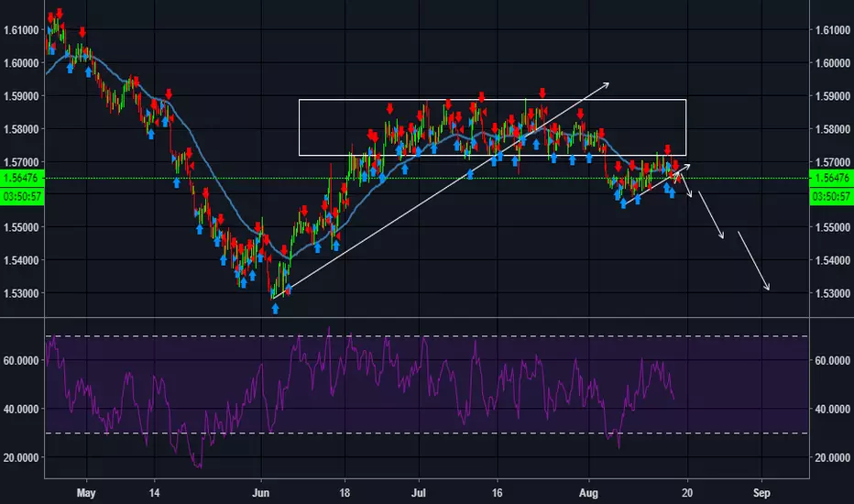Click the Aug label on the time axis
854x504 pixels.
point(588,493)
